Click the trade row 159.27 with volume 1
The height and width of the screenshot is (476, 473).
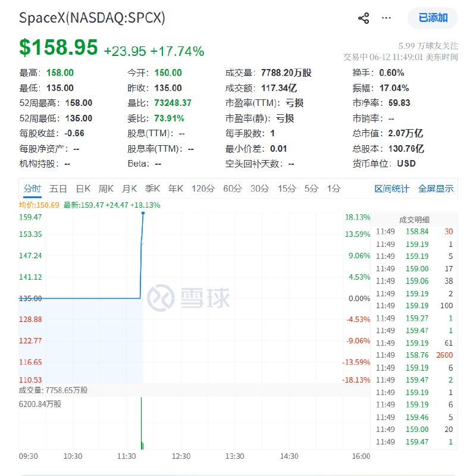coord(414,318)
